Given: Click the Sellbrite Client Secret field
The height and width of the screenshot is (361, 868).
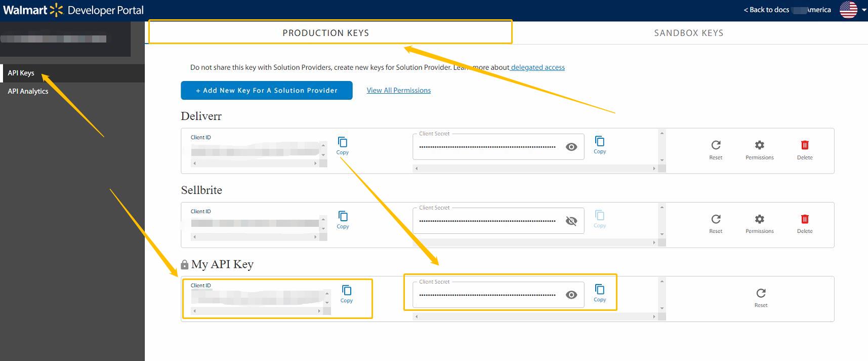Looking at the screenshot, I should point(499,221).
